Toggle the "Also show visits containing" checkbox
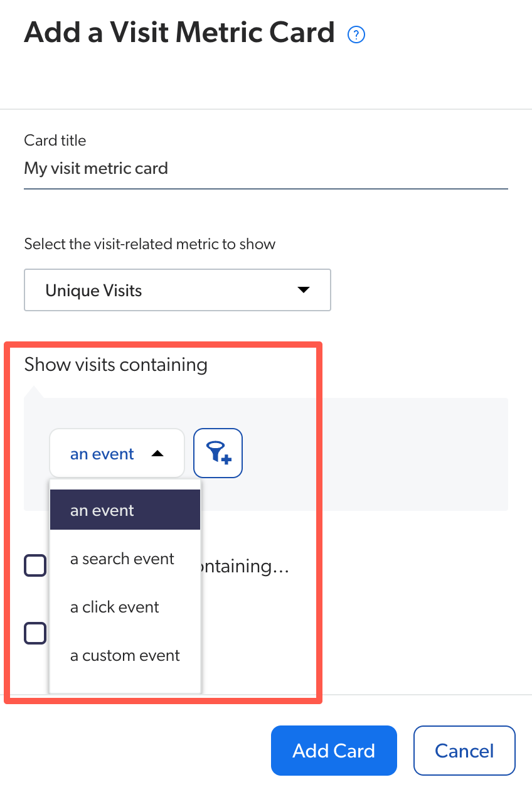This screenshot has width=532, height=792. 35,565
